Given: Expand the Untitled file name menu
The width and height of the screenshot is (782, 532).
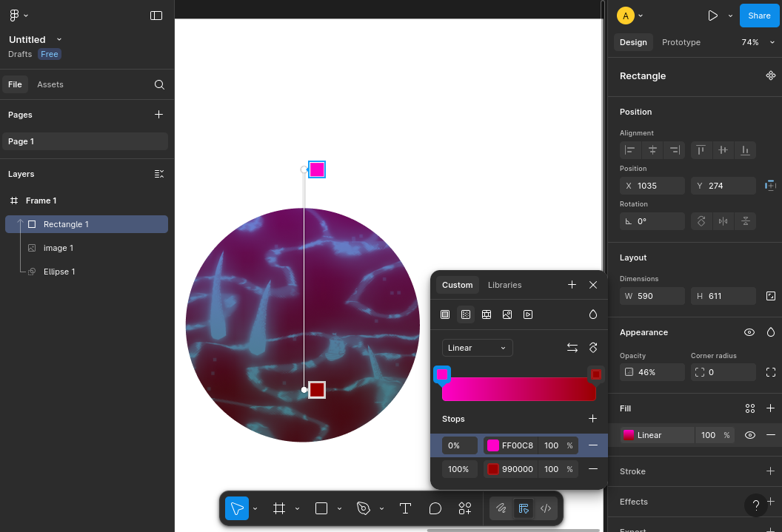Looking at the screenshot, I should tap(59, 39).
